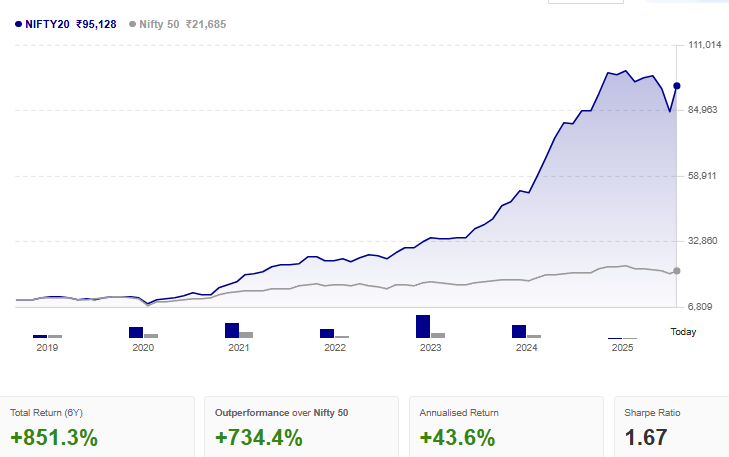Click the 58,911 axis value
The image size is (729, 457).
click(702, 176)
